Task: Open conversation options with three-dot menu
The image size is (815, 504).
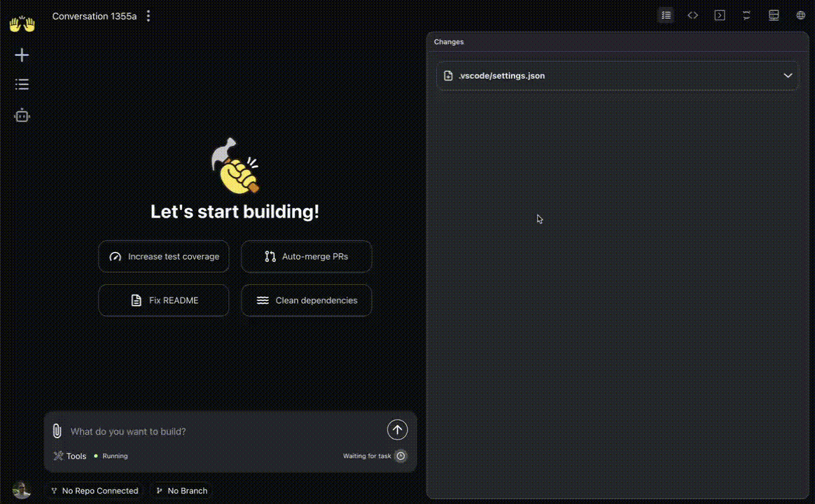Action: (x=148, y=15)
